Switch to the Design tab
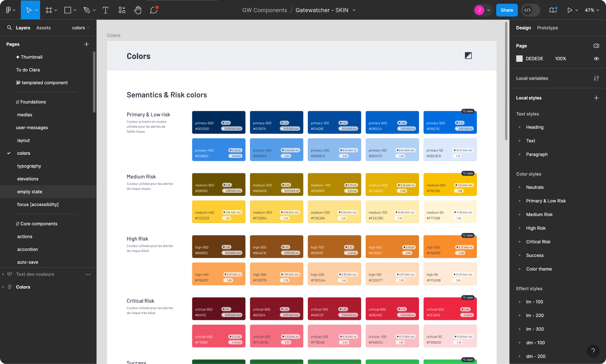 pos(523,28)
